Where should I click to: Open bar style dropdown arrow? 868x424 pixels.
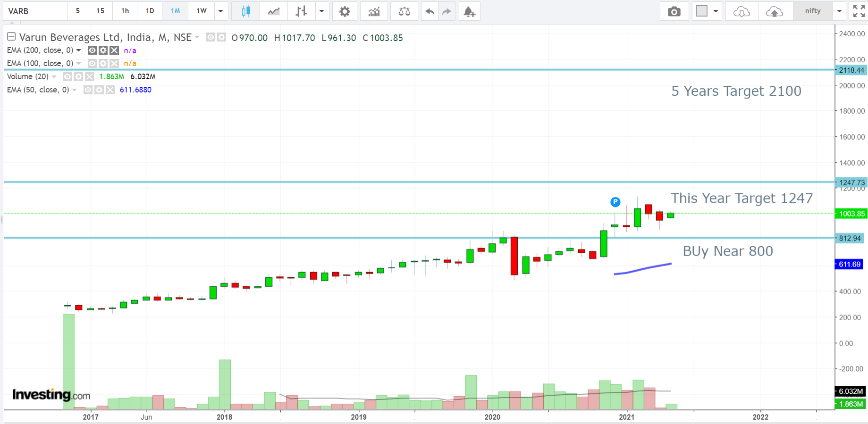[x=321, y=11]
